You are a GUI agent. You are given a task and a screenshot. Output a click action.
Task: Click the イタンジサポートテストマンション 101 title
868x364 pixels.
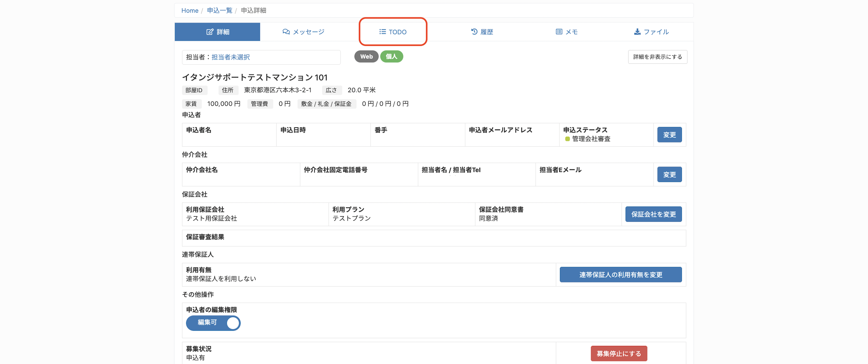point(255,77)
